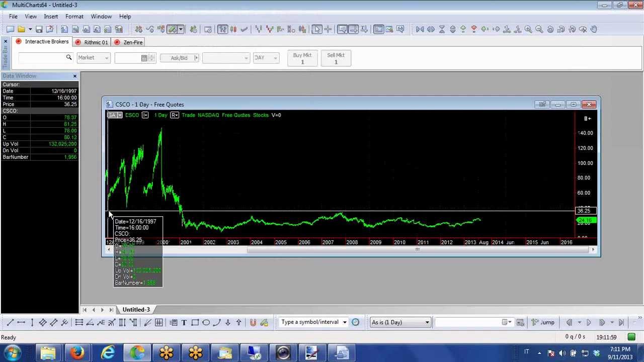
Task: Click the Windows Start button
Action: coord(12,353)
